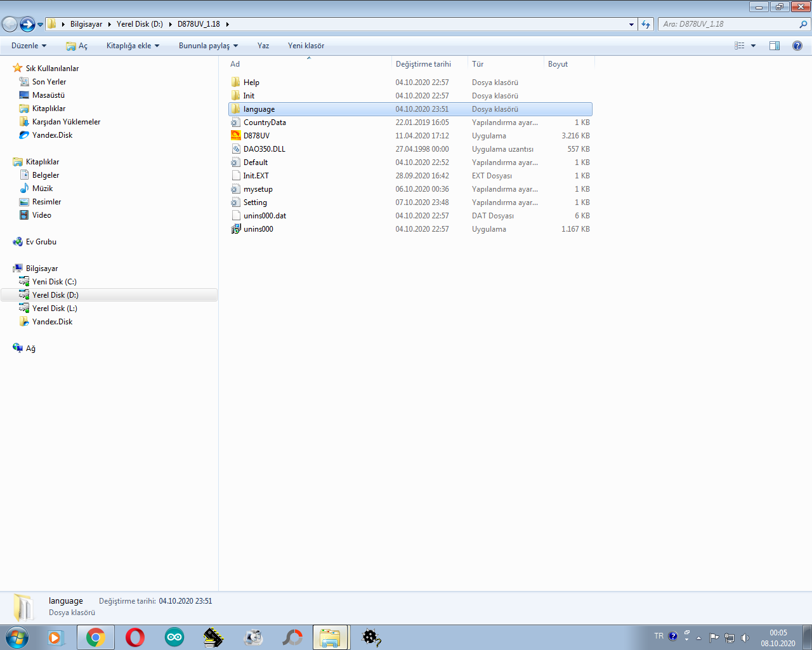Show hidden tray icons arrow

click(699, 638)
